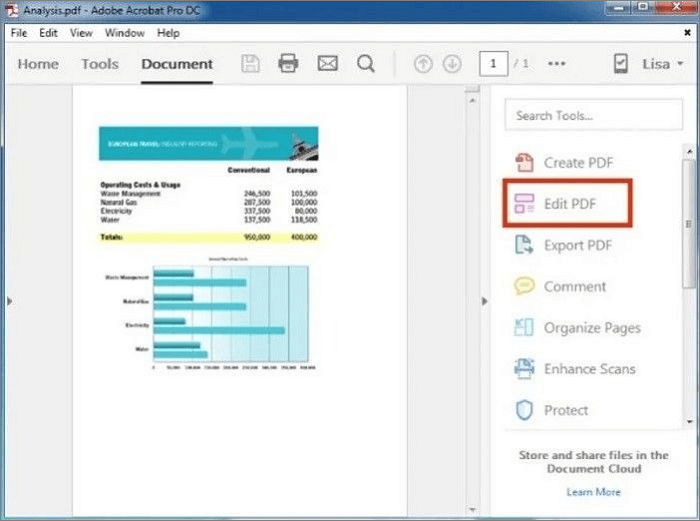This screenshot has width=700, height=521.
Task: Click 'Store and share files' cloud text
Action: pyautogui.click(x=594, y=462)
